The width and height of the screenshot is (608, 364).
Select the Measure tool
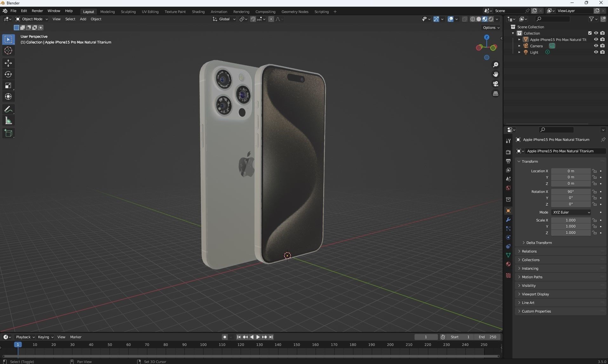click(x=8, y=121)
